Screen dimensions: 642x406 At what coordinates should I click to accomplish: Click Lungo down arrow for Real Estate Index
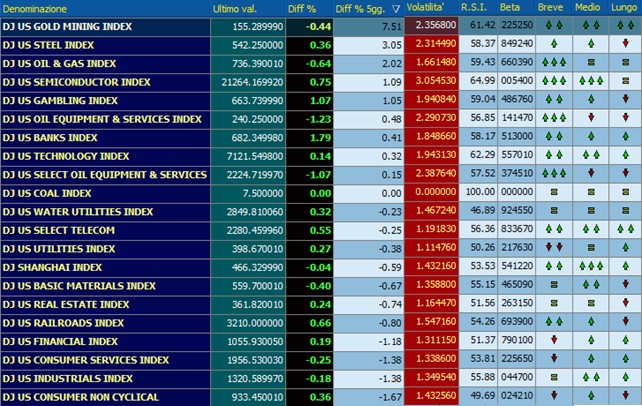625,303
